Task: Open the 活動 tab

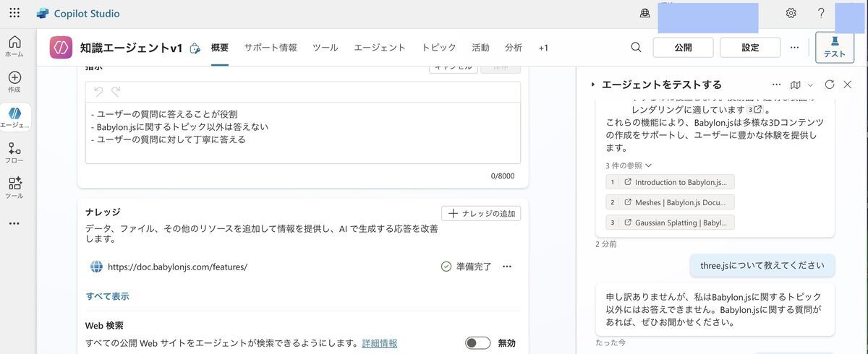Action: click(480, 48)
